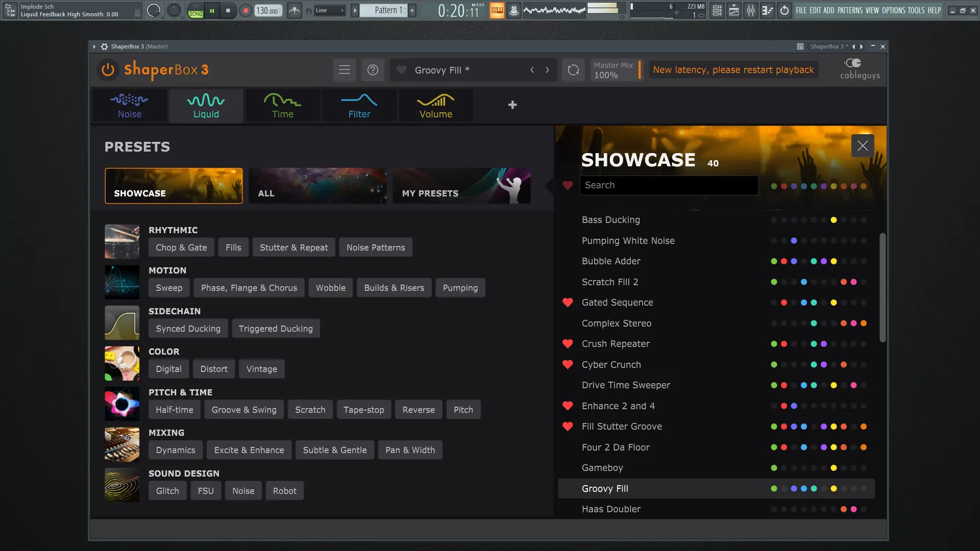Choose the Tape-stop preset category
This screenshot has height=551, width=980.
point(363,409)
